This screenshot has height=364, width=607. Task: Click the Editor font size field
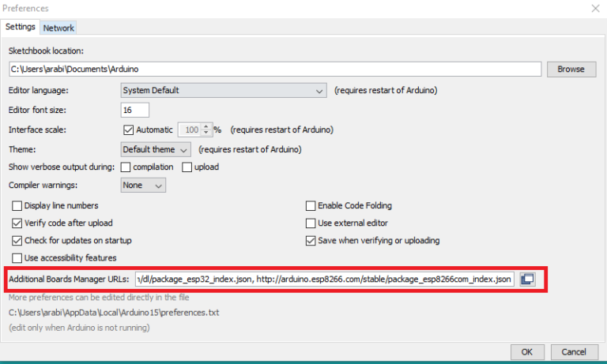pos(135,110)
